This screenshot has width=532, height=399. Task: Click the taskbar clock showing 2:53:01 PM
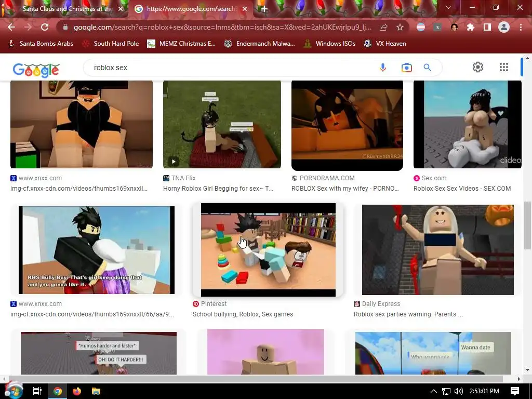pyautogui.click(x=484, y=391)
